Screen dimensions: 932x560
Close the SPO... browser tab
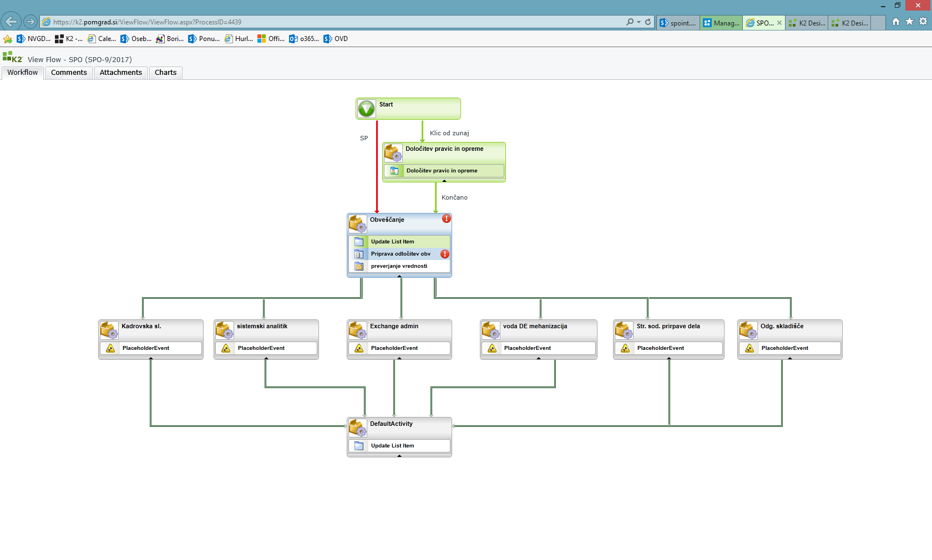779,23
